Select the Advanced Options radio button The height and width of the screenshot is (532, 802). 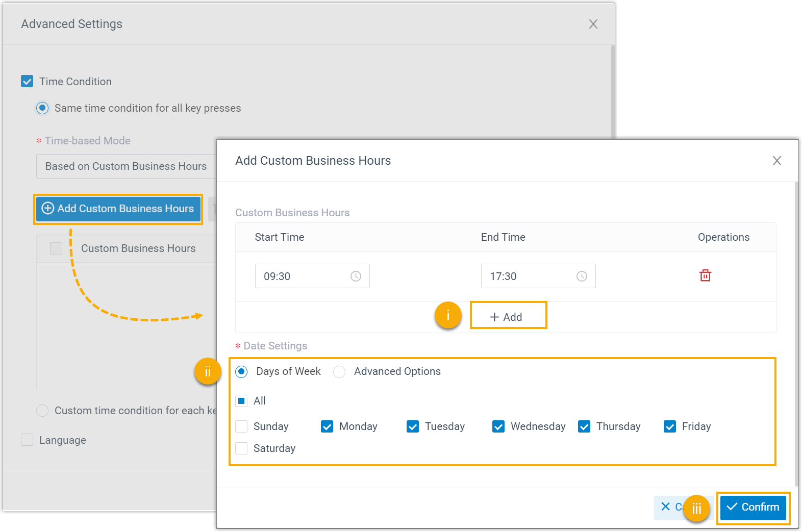click(339, 372)
